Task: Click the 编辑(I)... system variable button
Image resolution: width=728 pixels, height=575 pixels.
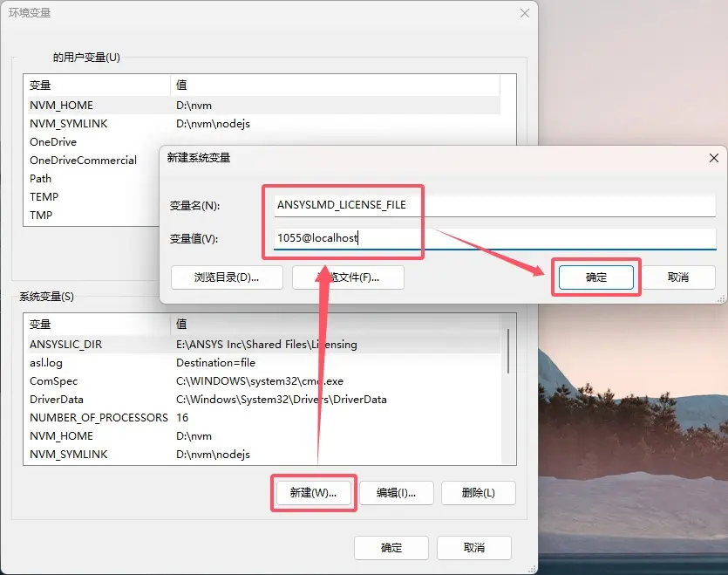Action: (396, 492)
